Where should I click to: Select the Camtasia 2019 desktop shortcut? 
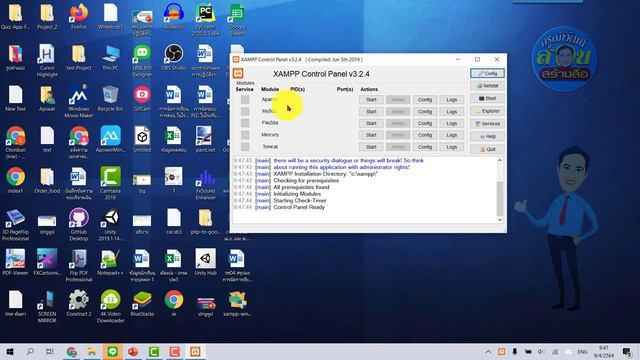(x=110, y=183)
